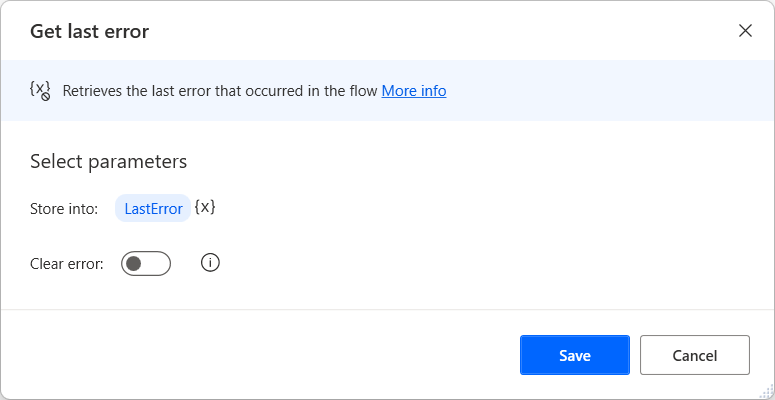Enable the Clear error toggle
775x400 pixels.
point(146,263)
